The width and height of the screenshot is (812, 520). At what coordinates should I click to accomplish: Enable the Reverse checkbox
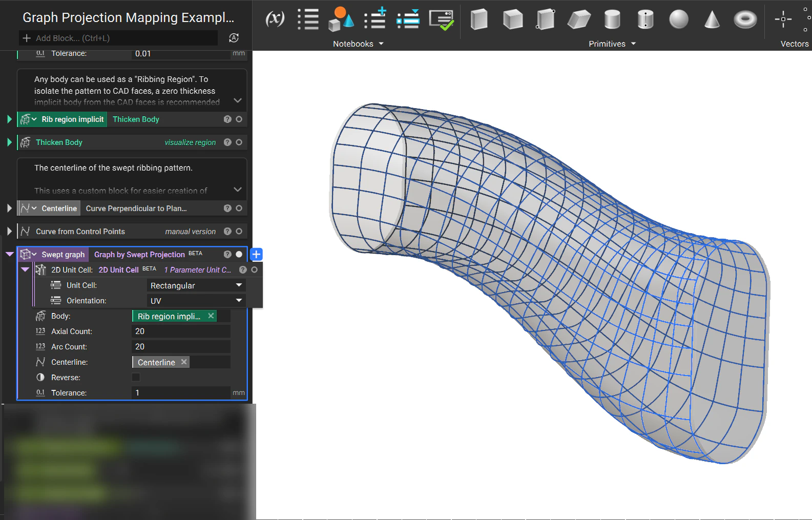tap(136, 378)
